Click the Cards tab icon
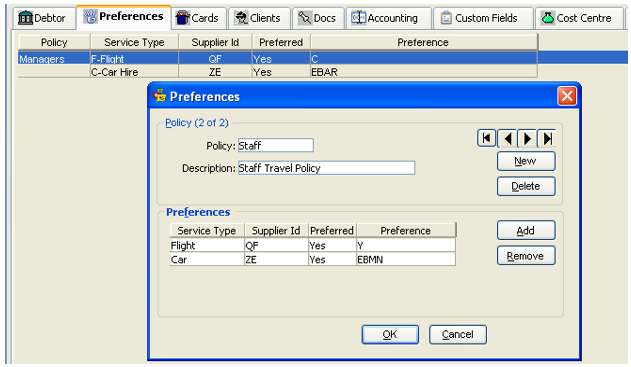Screen dimensions: 631x367 pyautogui.click(x=183, y=18)
